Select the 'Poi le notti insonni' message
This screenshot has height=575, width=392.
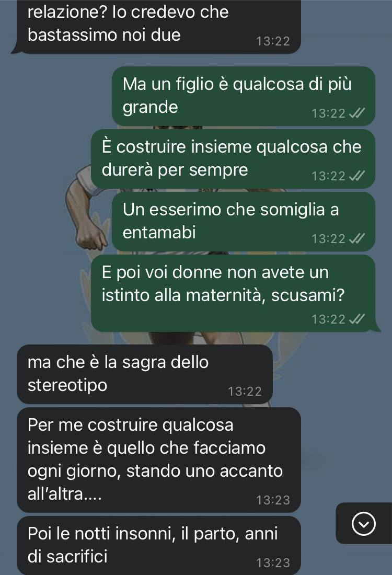(159, 545)
